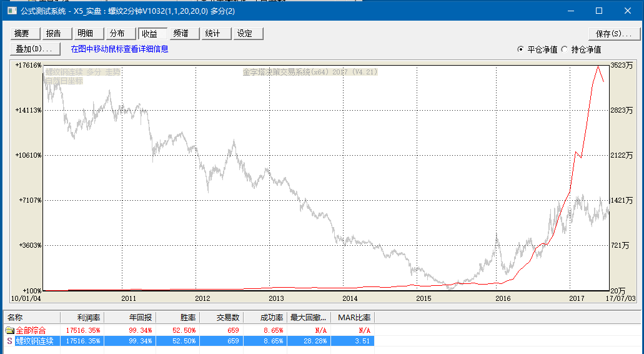The image size is (644, 354).
Task: Click the 叠加(D)... overlay button
Action: [x=36, y=49]
